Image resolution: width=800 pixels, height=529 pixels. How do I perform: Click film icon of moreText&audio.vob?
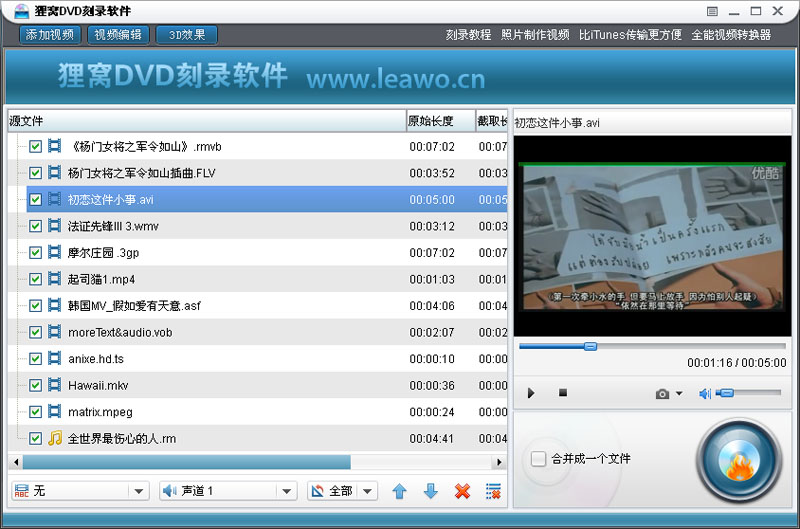[55, 332]
